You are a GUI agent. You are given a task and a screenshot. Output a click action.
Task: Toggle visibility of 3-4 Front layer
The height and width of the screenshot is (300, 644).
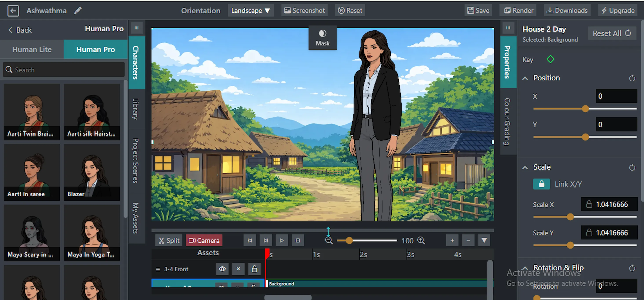pos(222,269)
